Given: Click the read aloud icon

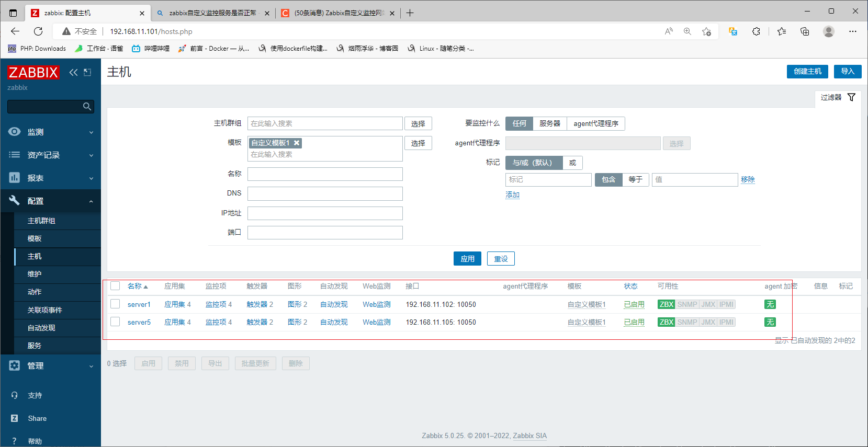Looking at the screenshot, I should pos(669,31).
